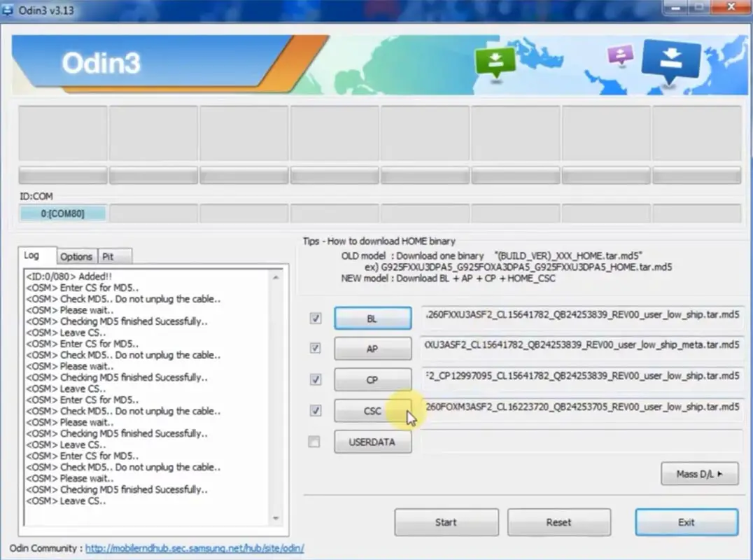The image size is (753, 560).
Task: Expand the Mass D/L menu button
Action: coord(700,474)
